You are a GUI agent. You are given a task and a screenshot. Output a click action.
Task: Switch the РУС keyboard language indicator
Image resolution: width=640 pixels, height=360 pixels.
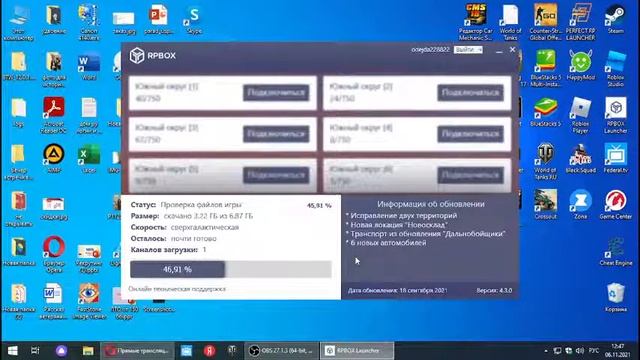594,351
